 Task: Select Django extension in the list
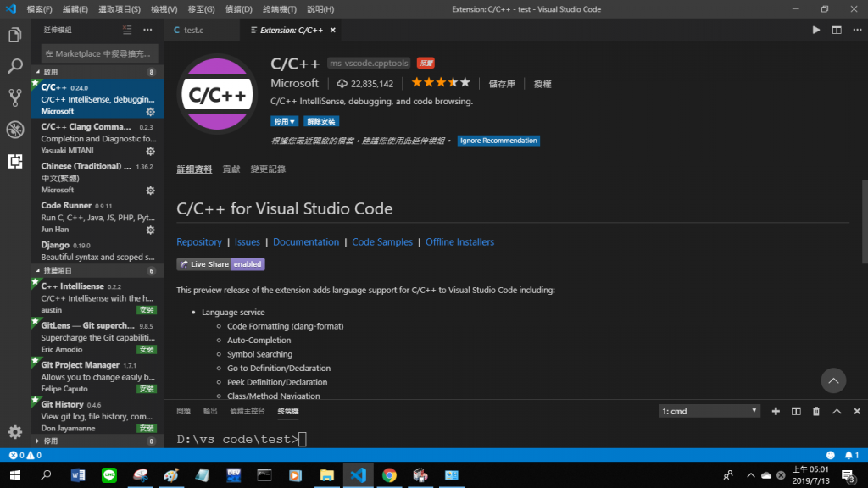97,251
